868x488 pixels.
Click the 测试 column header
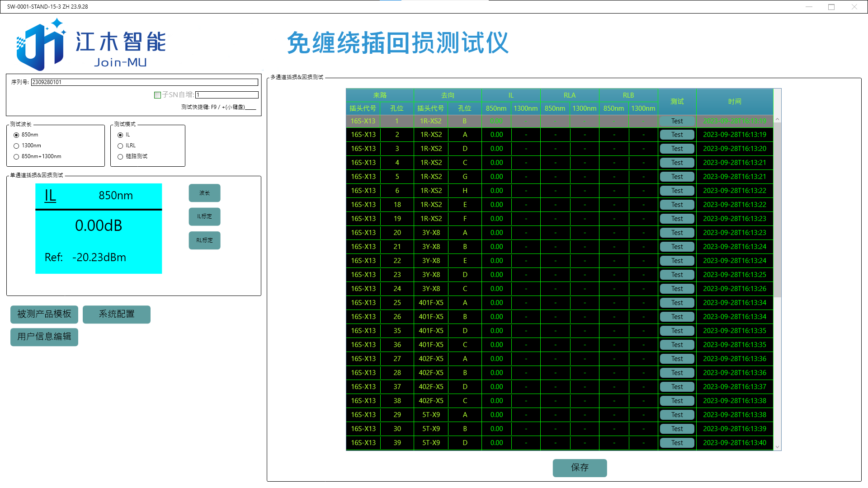[x=677, y=102]
